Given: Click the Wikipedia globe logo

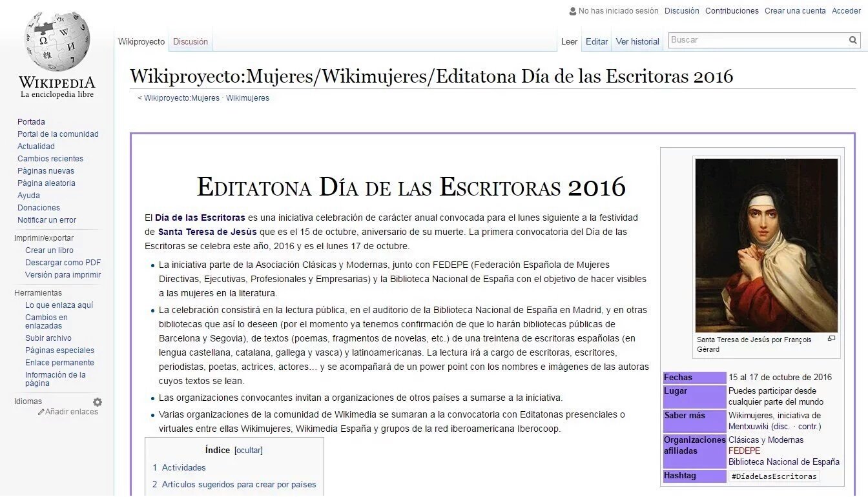Looking at the screenshot, I should tap(57, 43).
